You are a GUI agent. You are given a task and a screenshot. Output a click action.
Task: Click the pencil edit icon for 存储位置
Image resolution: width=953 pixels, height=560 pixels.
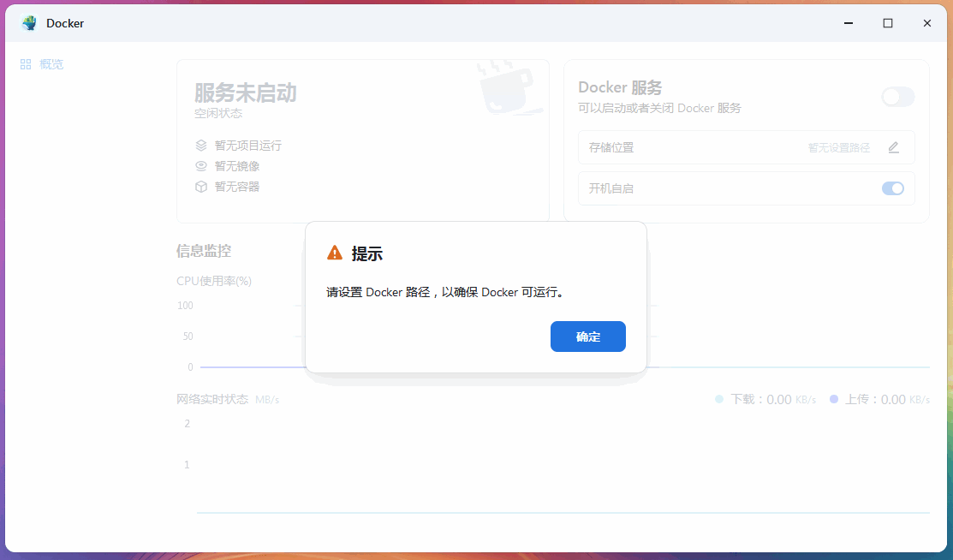point(893,147)
